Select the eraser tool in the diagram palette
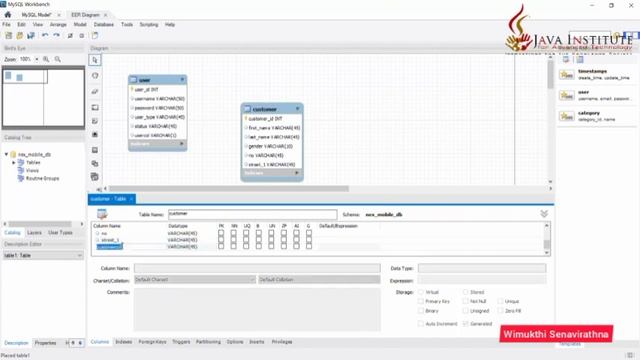This screenshot has width=640, height=360. point(95,91)
